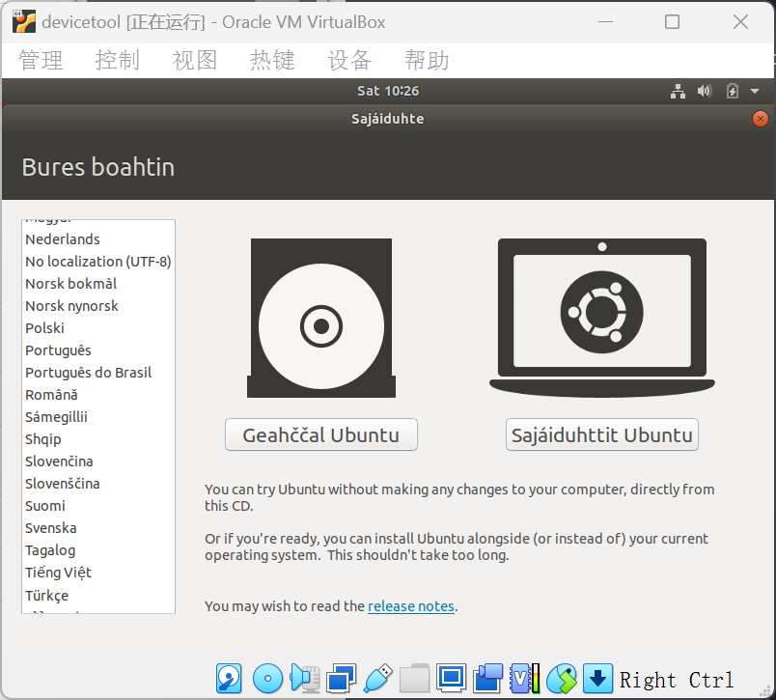Open the release notes link

pyautogui.click(x=411, y=606)
